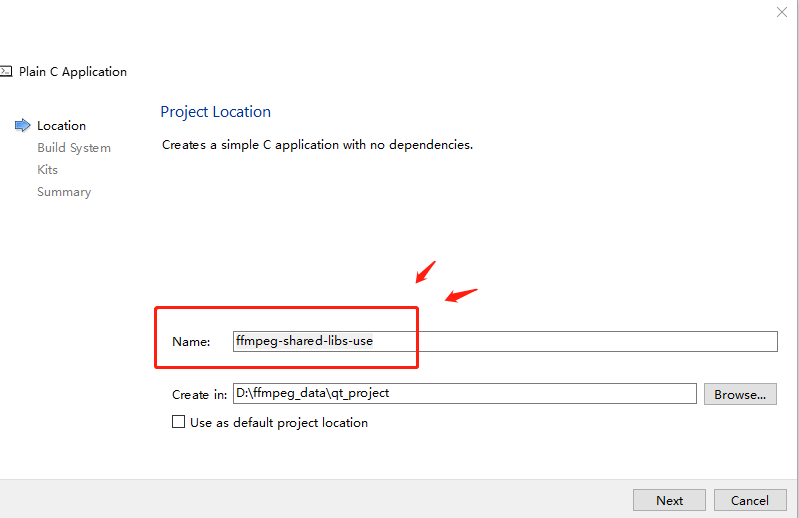The width and height of the screenshot is (799, 518).
Task: Click the 'Name:' label
Action: tap(191, 342)
